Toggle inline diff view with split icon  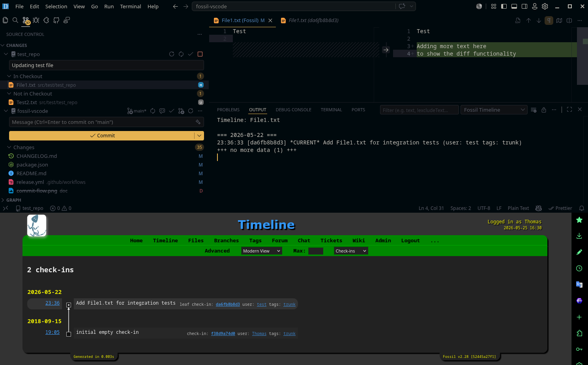pyautogui.click(x=569, y=21)
